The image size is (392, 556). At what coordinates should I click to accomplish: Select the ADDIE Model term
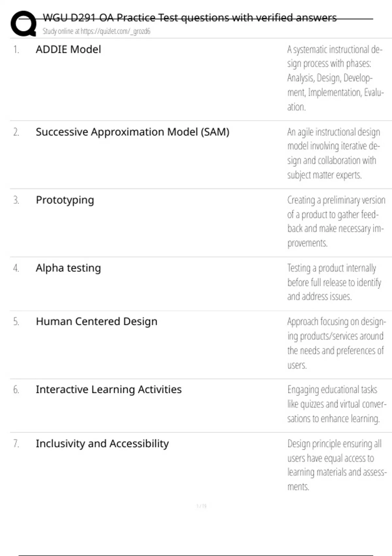[68, 49]
